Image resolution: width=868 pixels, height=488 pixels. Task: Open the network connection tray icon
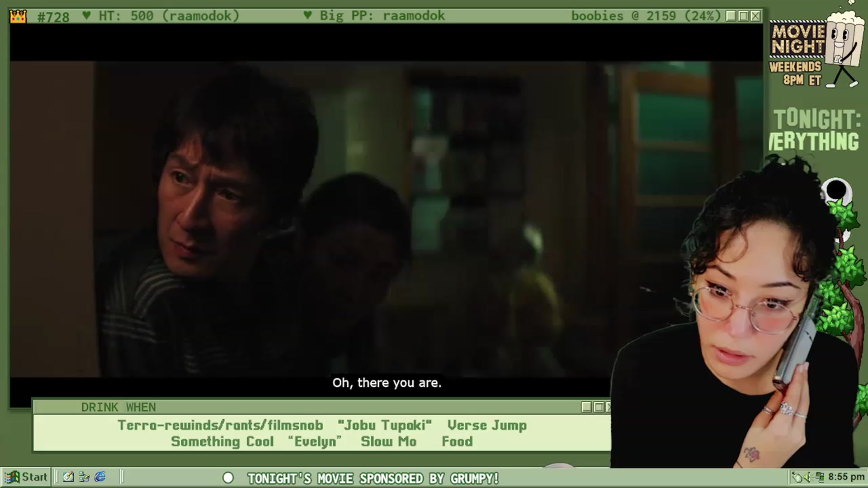coord(820,477)
